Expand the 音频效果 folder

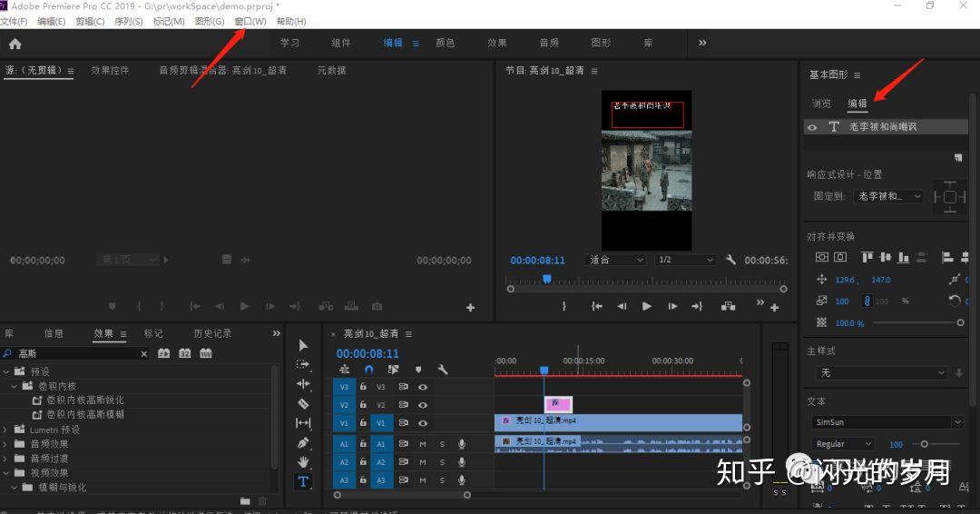click(6, 444)
